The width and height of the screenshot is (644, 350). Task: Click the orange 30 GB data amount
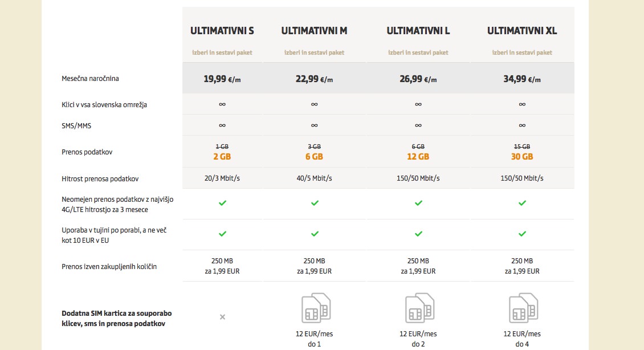(x=522, y=157)
